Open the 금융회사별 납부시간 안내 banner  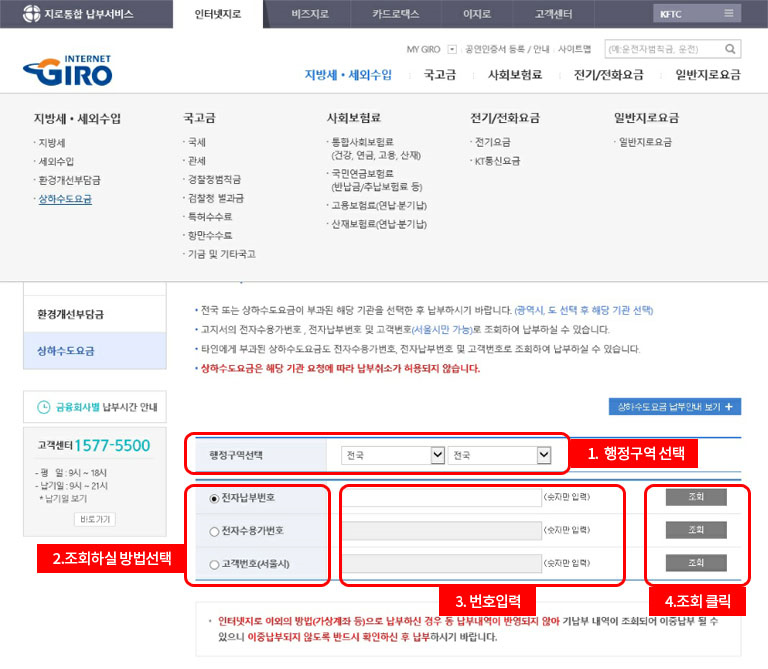[x=95, y=406]
